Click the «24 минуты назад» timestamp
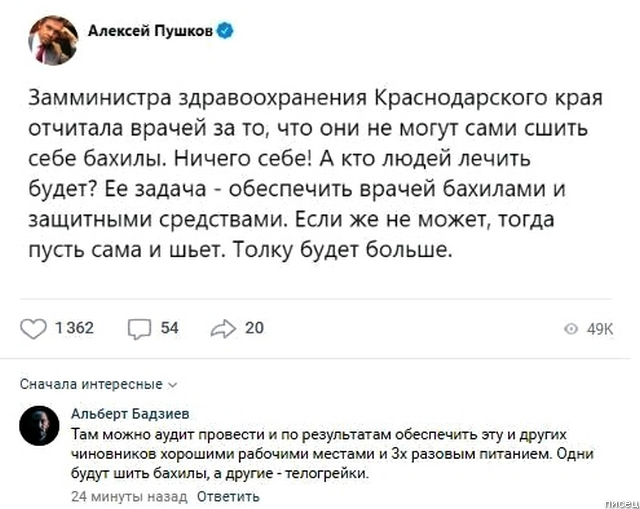Image resolution: width=640 pixels, height=509 pixels. point(129,496)
